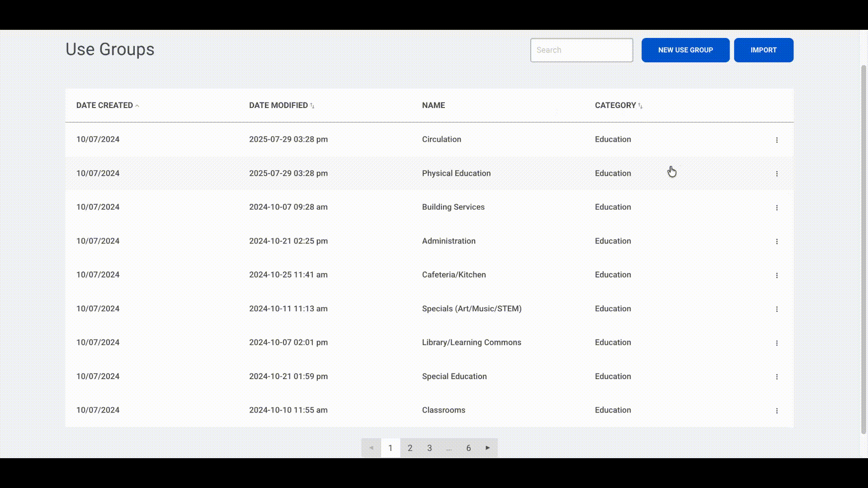Select current page 1 in pagination
This screenshot has height=488, width=868.
[x=391, y=448]
